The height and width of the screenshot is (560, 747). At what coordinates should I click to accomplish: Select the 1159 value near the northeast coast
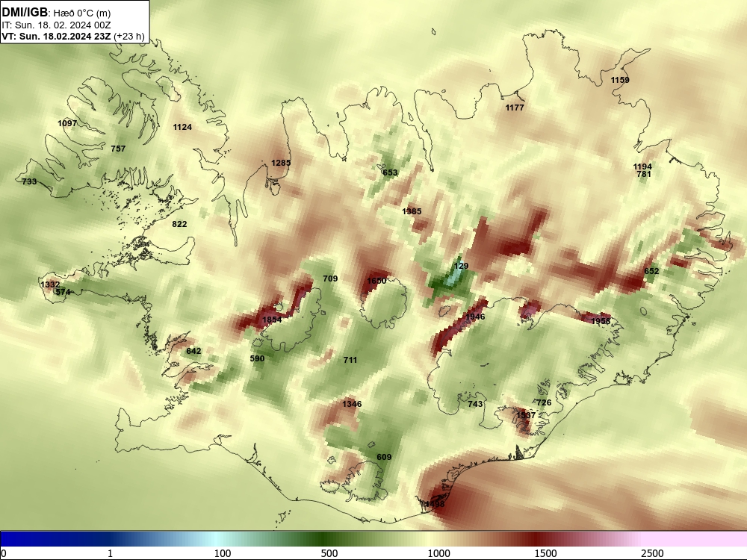click(x=620, y=80)
